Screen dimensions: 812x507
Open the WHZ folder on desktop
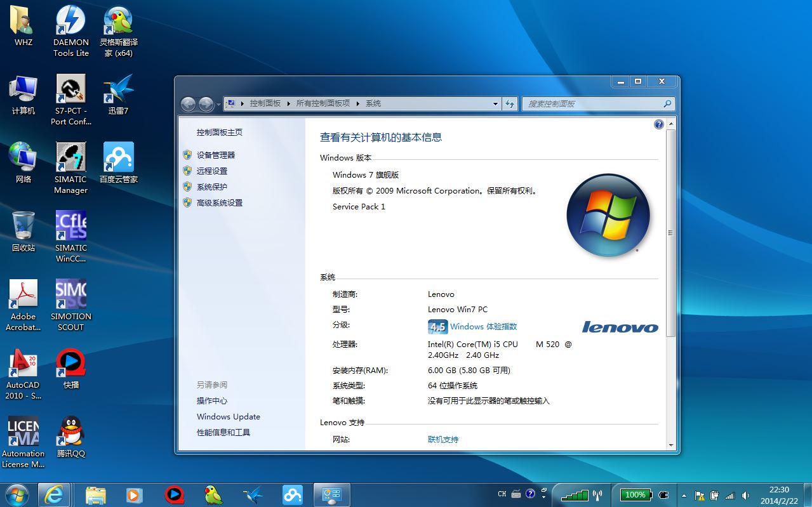pos(23,26)
